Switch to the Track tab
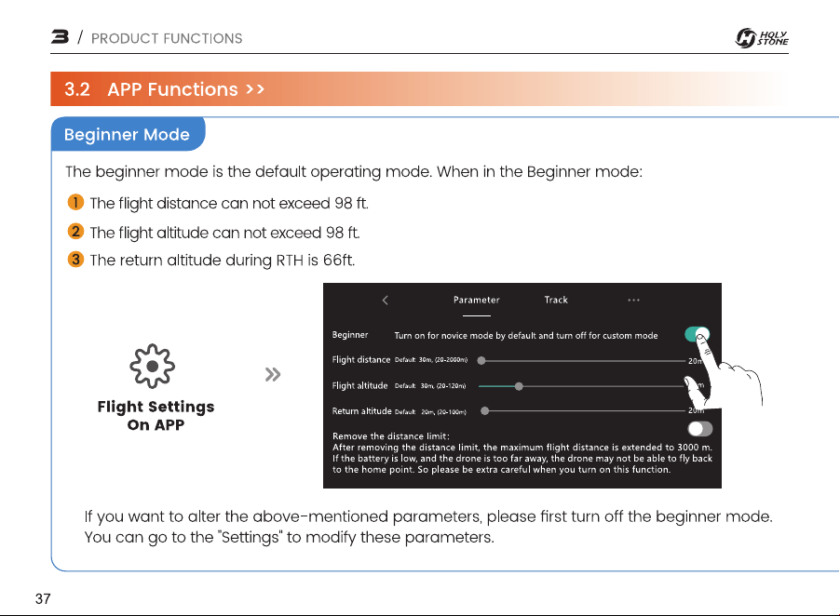Image resolution: width=840 pixels, height=616 pixels. (x=556, y=301)
